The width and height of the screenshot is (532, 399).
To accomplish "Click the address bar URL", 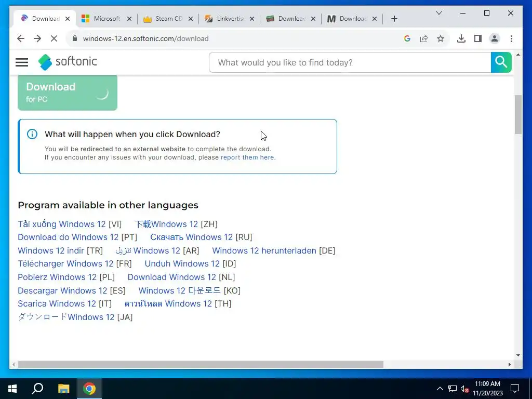I will [x=145, y=38].
